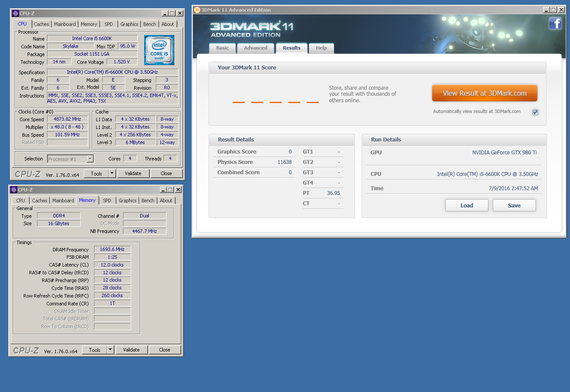Open the Graphics tab in the upper CPU-Z window
The height and width of the screenshot is (392, 570).
point(129,24)
